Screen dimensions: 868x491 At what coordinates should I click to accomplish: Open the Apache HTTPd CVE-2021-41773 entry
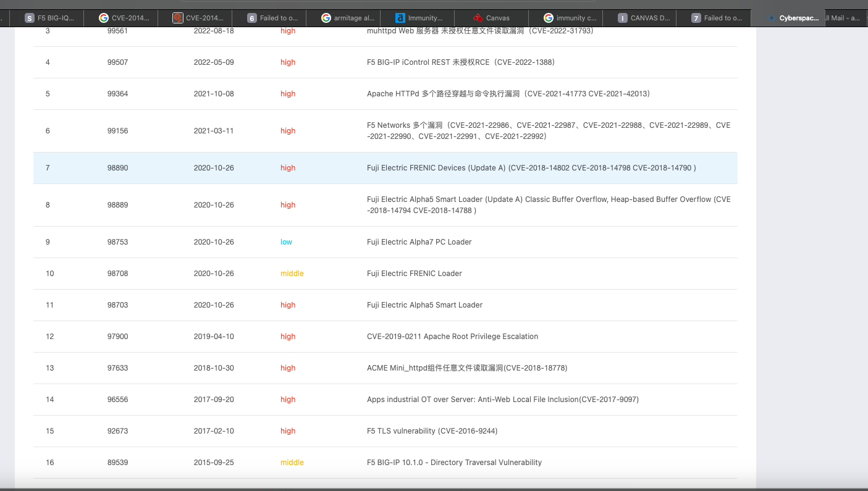coord(508,94)
